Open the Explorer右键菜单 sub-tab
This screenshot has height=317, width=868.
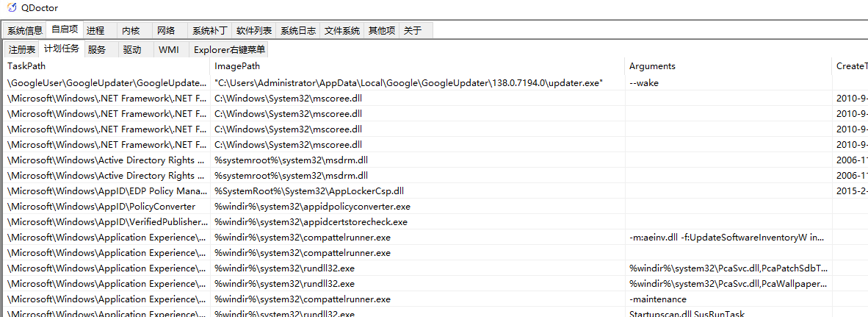(x=229, y=50)
